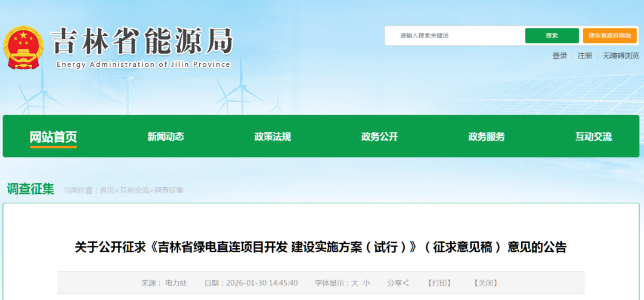Viewport: 644px width, 300px height.
Task: Select 政策法规 in the navigation bar
Action: click(273, 137)
